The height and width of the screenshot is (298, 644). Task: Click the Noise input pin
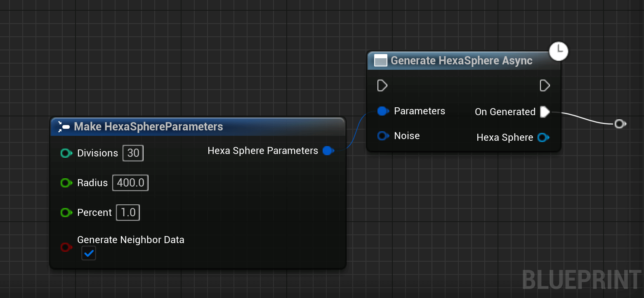click(x=383, y=136)
